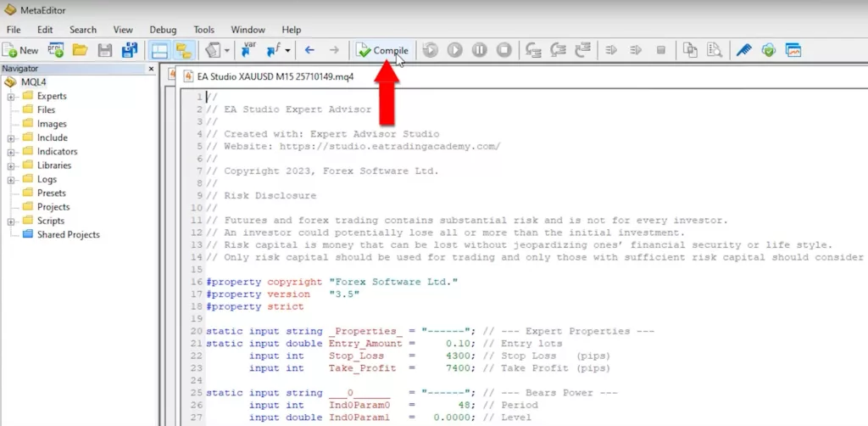This screenshot has height=426, width=868.
Task: Open the list functions dropdown arrow
Action: (x=287, y=50)
